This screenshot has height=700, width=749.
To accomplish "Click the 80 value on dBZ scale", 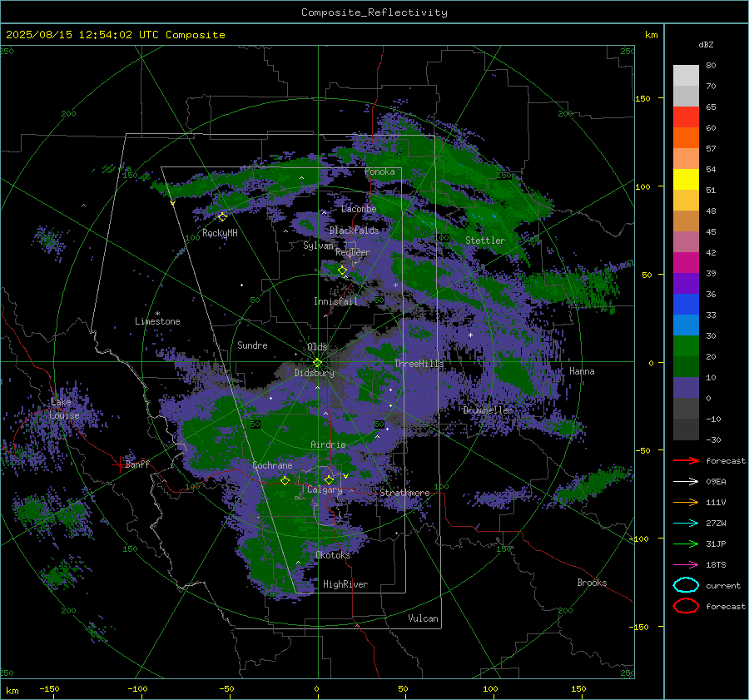I will pos(711,66).
